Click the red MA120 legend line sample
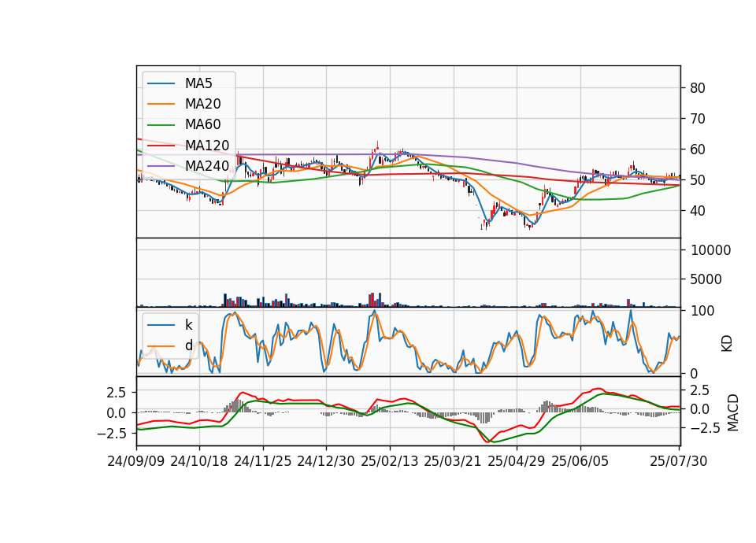The height and width of the screenshot is (543, 756). (x=161, y=146)
